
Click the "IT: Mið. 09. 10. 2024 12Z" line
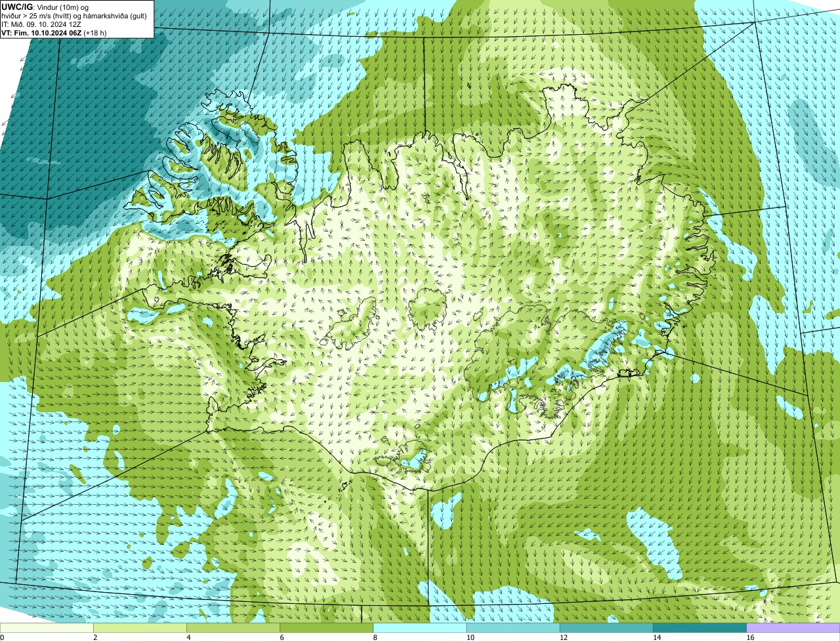pos(41,24)
